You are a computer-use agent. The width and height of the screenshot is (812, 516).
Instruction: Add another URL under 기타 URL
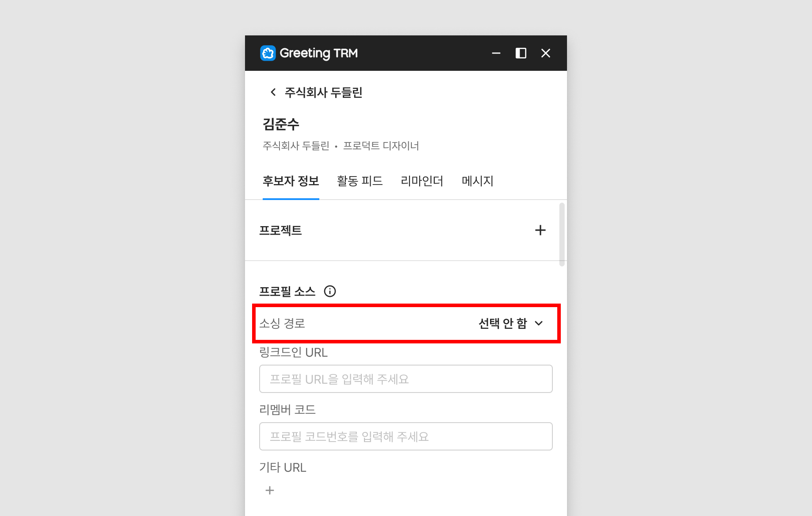[x=270, y=490]
